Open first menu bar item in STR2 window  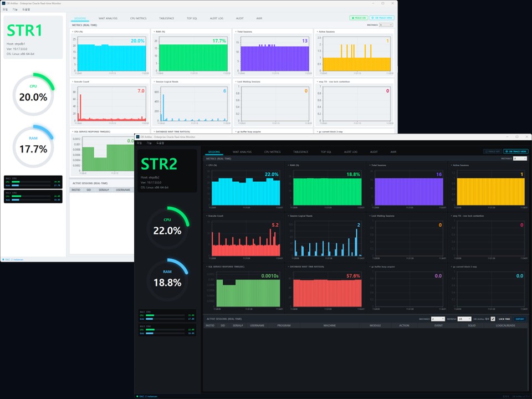(x=139, y=143)
